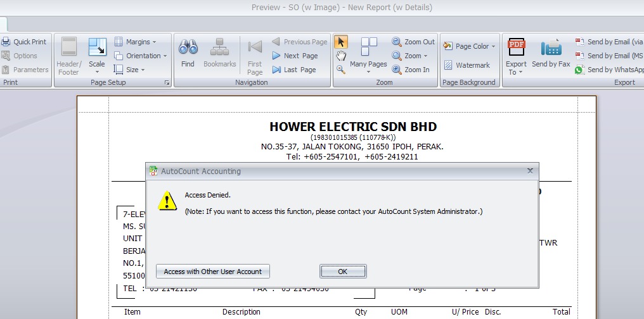Viewport: 644px width, 319px height.
Task: Open print Options
Action: click(19, 56)
